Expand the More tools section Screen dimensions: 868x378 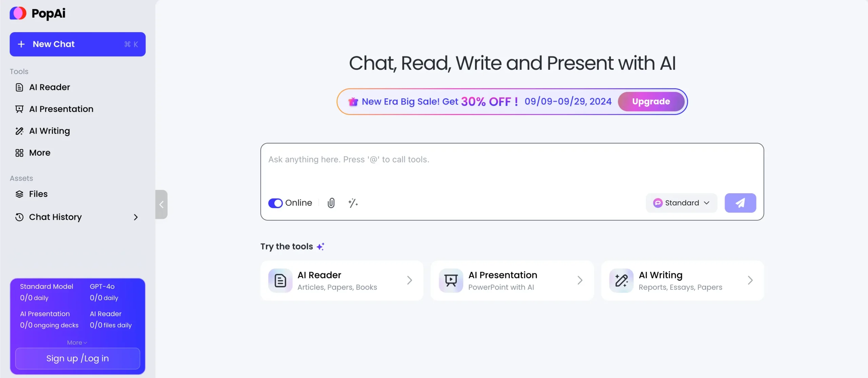tap(39, 153)
